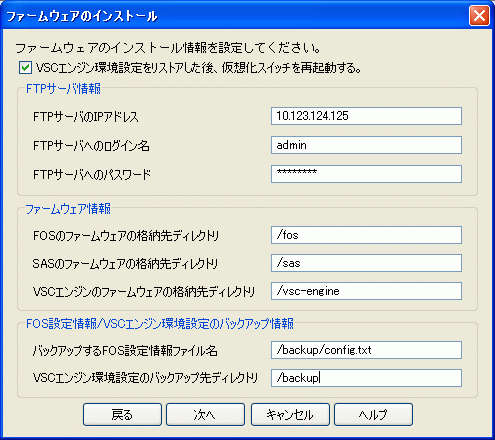Click the FTPサーバのIPアドレス label text
Image resolution: width=495 pixels, height=440 pixels.
point(86,117)
